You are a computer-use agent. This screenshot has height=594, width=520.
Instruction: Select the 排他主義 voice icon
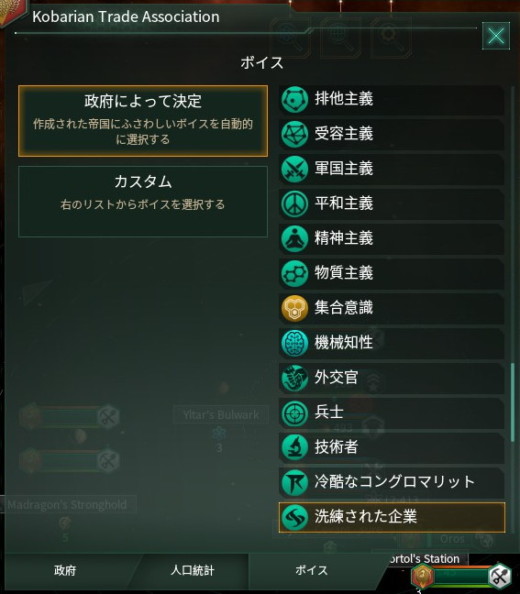(294, 99)
